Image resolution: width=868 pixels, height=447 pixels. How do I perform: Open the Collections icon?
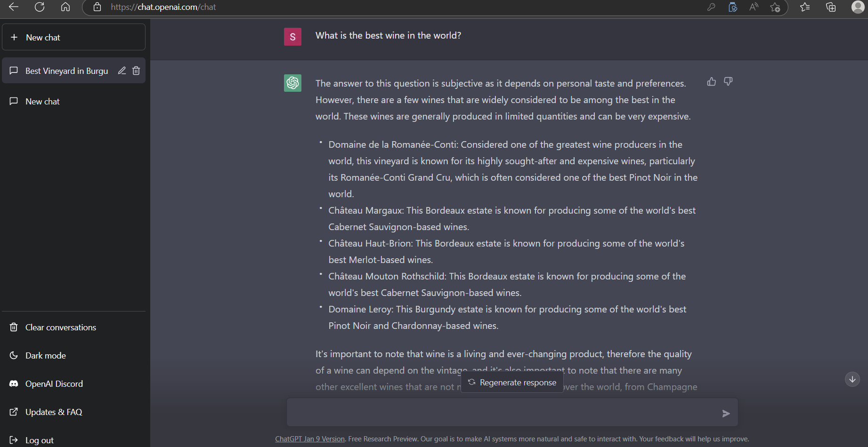pyautogui.click(x=831, y=7)
